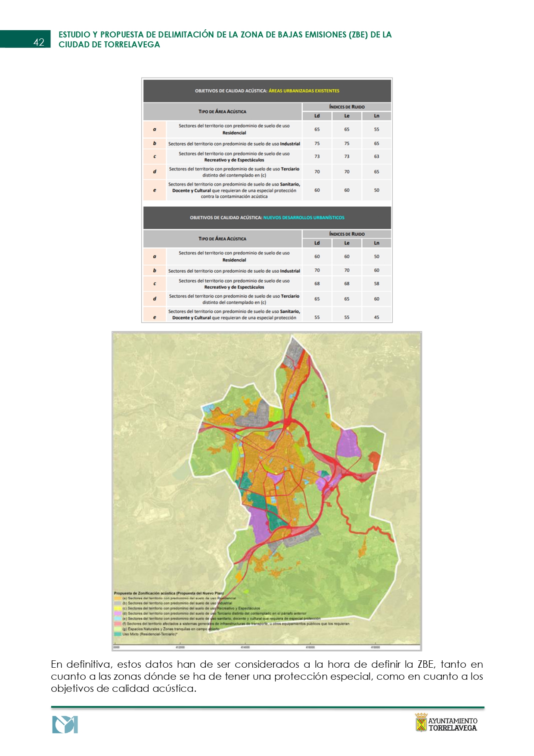This screenshot has height=756, width=534.
Task: Click the document title about ZBE de Torrelavega
Action: [x=225, y=39]
